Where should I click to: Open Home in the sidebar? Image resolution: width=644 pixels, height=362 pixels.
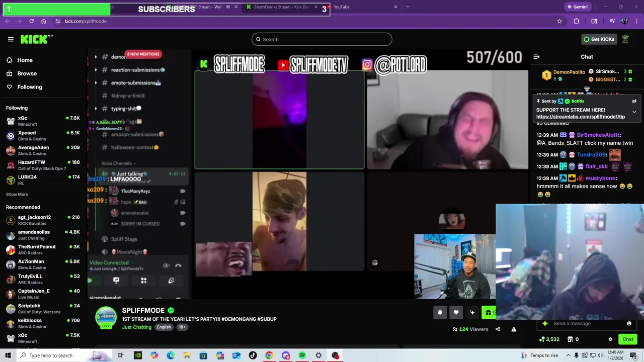tap(25, 60)
